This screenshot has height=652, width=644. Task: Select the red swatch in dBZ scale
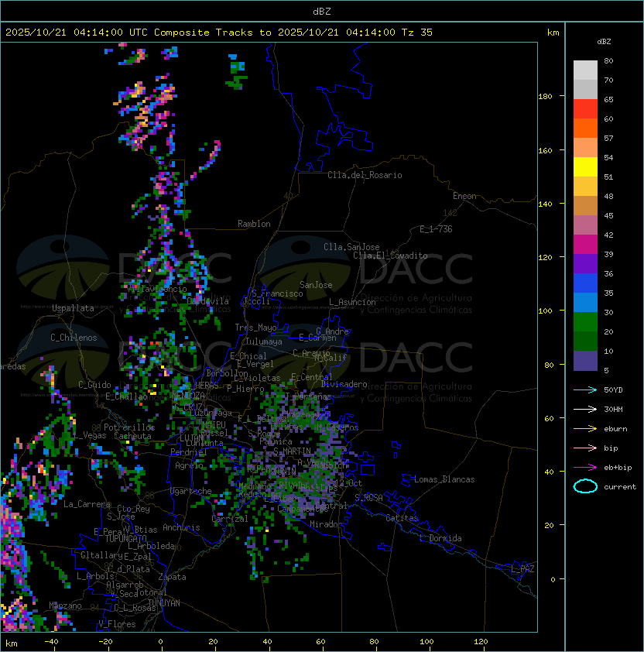tap(585, 109)
